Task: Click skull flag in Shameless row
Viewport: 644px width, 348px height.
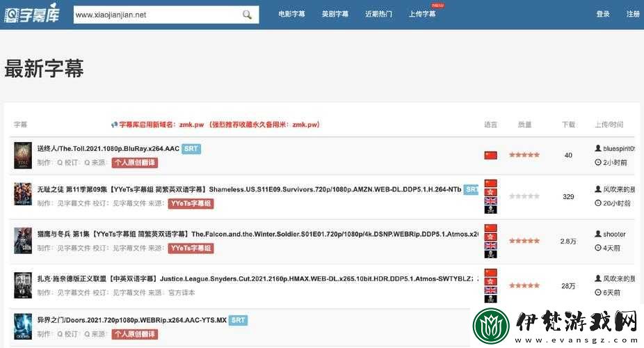Action: click(490, 209)
